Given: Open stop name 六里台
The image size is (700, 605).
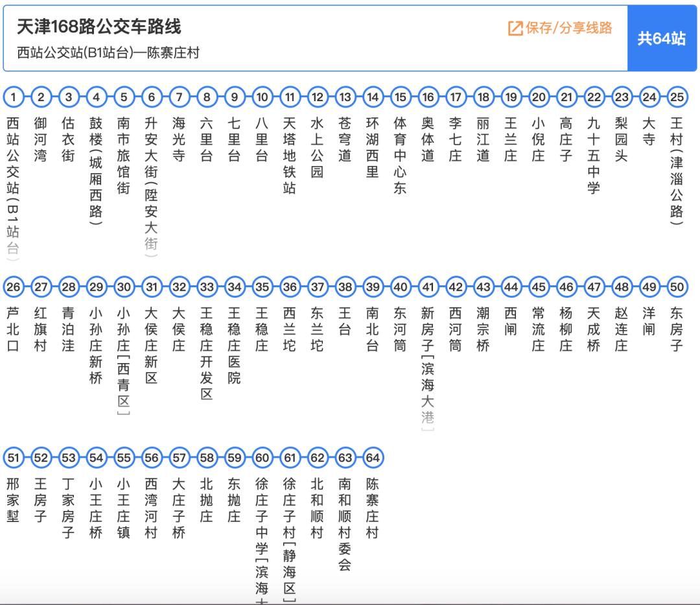Looking at the screenshot, I should (x=207, y=139).
